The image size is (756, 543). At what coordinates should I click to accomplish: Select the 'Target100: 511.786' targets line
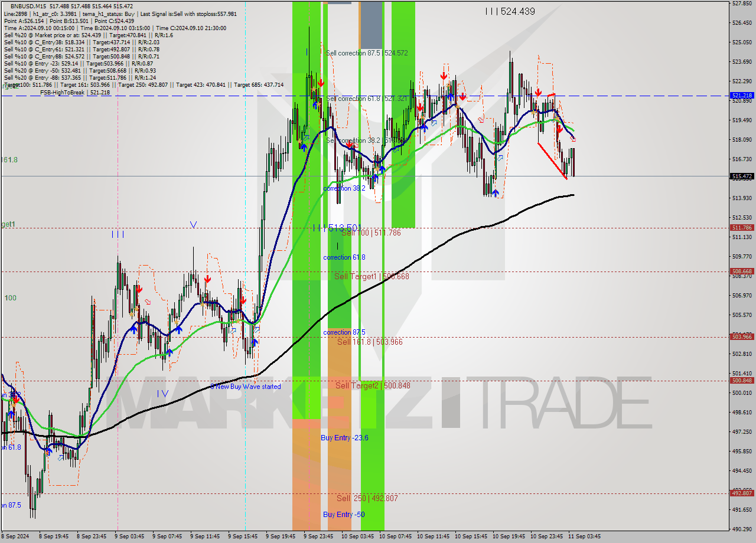[144, 84]
